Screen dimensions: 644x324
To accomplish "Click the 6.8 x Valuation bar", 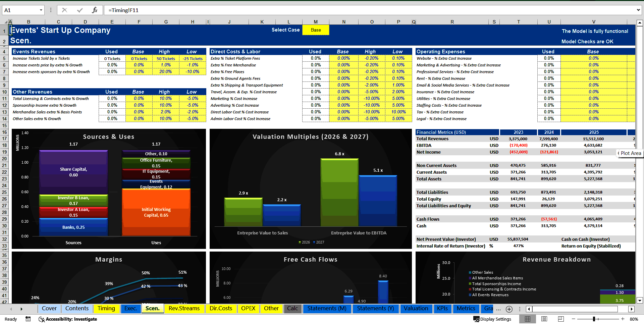I will (339, 193).
